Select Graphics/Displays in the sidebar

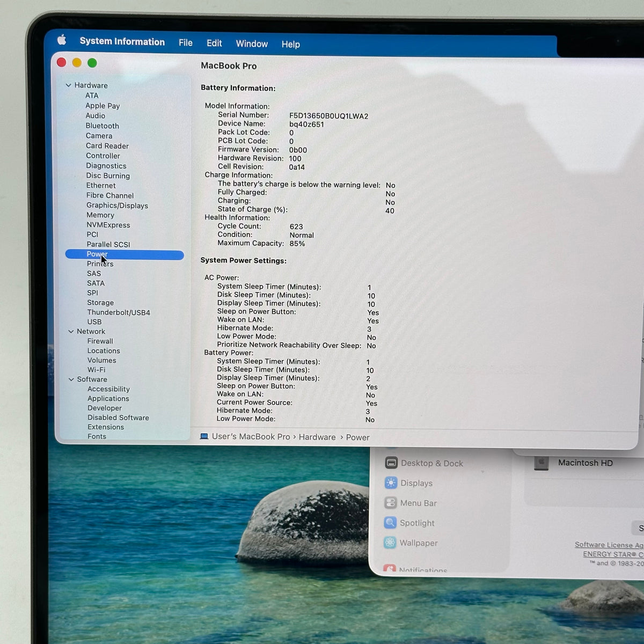point(117,206)
